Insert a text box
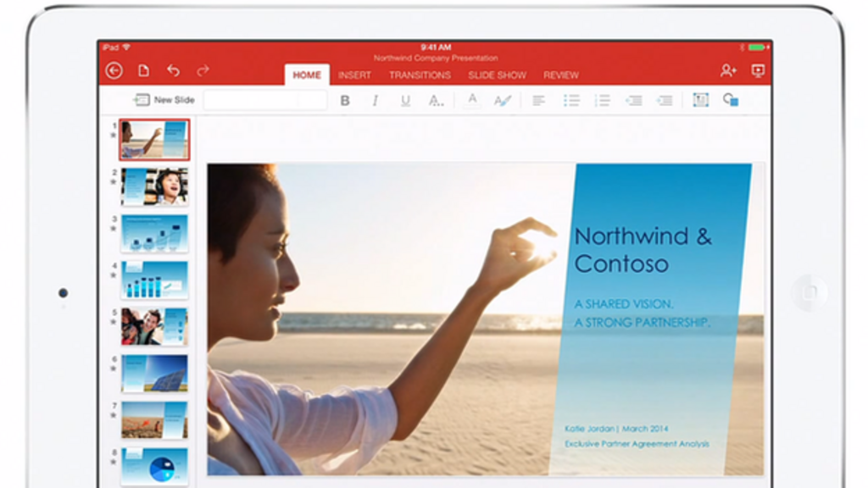868x488 pixels. [701, 100]
